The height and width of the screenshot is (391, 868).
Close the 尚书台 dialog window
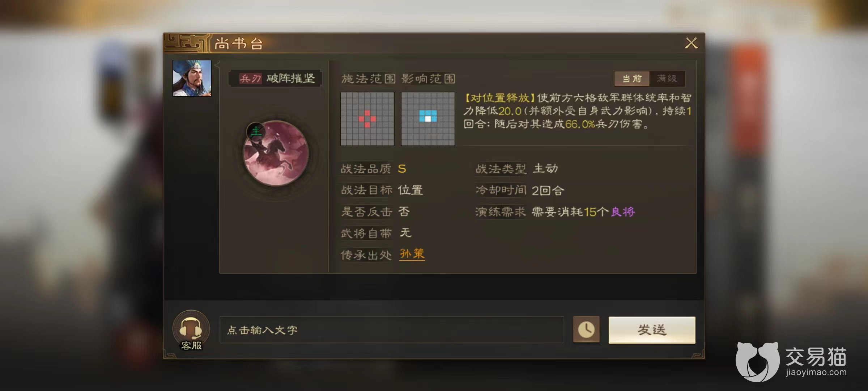(x=691, y=43)
